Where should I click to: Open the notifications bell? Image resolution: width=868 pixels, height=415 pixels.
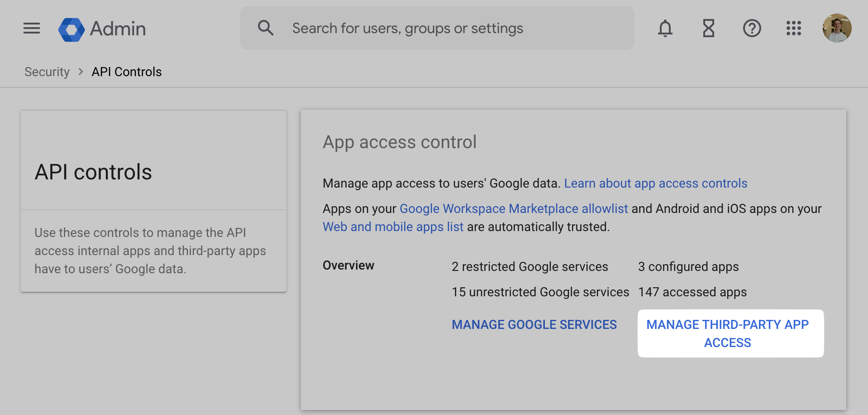(x=665, y=29)
